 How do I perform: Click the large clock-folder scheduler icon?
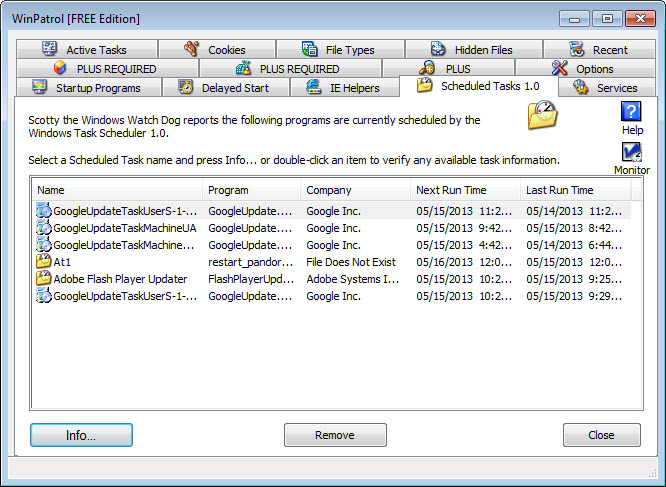click(x=542, y=115)
